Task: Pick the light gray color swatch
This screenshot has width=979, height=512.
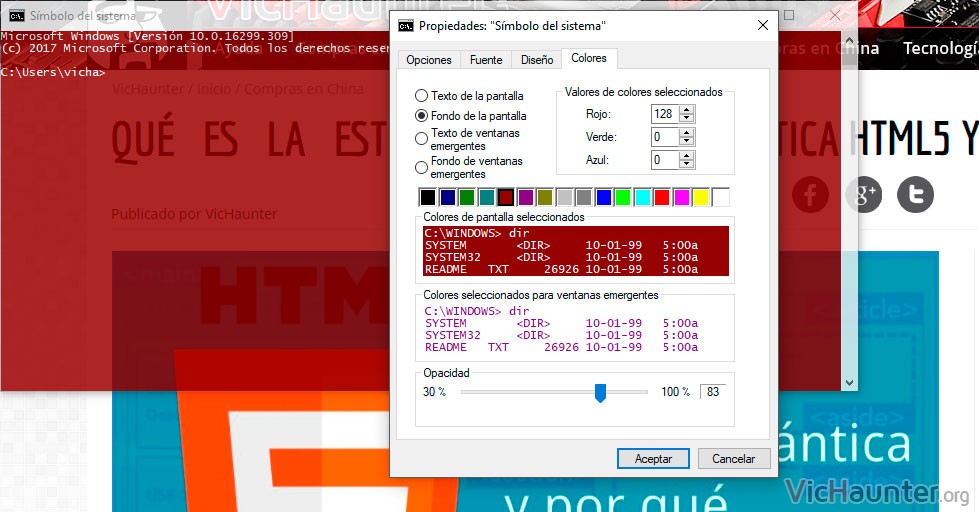Action: (x=564, y=198)
